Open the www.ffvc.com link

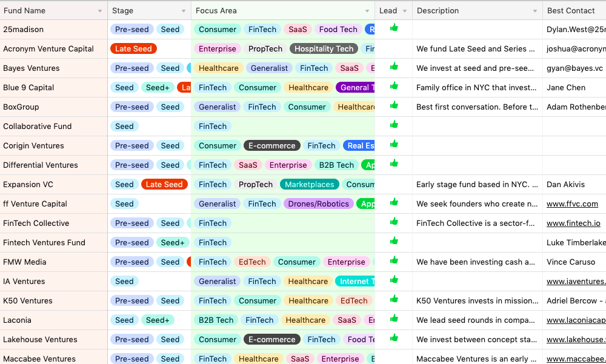coord(572,204)
